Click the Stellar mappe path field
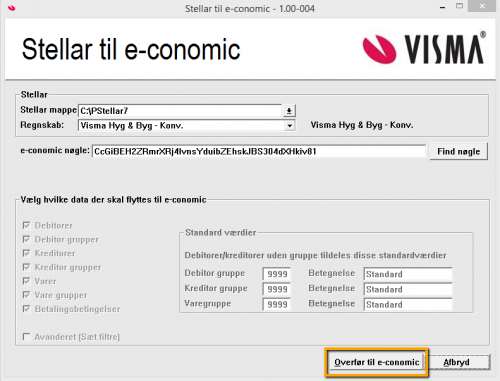The image size is (500, 381). [x=180, y=111]
